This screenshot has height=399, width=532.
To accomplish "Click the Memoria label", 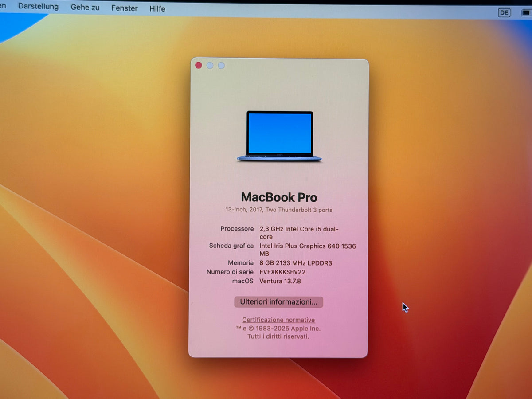I will click(241, 263).
